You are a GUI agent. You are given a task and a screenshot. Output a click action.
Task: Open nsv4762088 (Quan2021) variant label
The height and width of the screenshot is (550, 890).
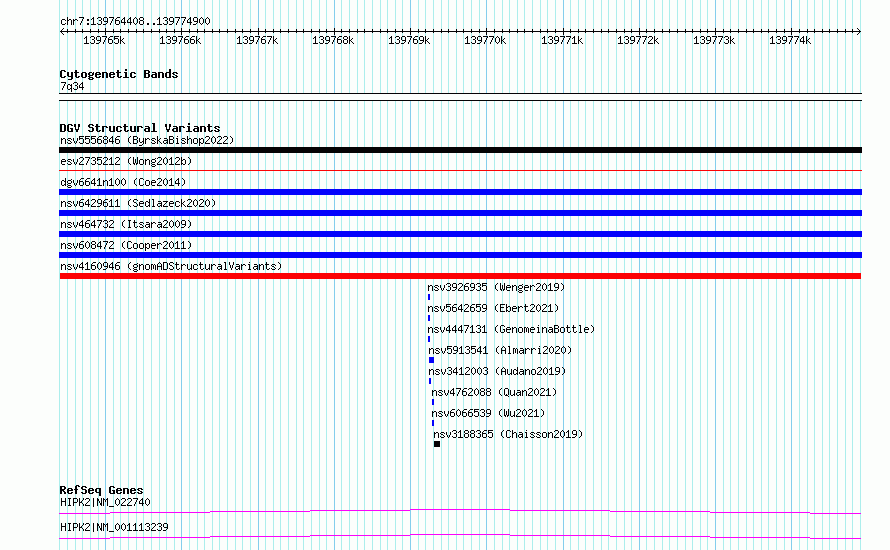point(494,392)
